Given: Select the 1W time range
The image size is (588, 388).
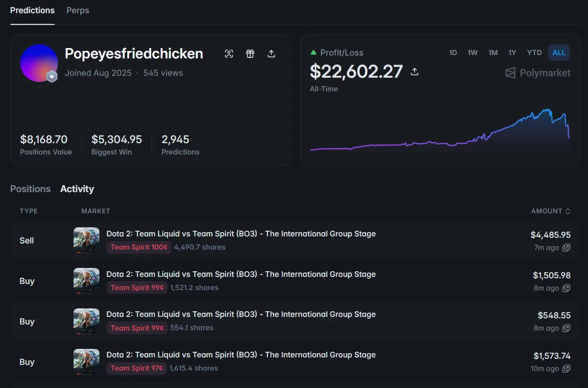Looking at the screenshot, I should (472, 52).
